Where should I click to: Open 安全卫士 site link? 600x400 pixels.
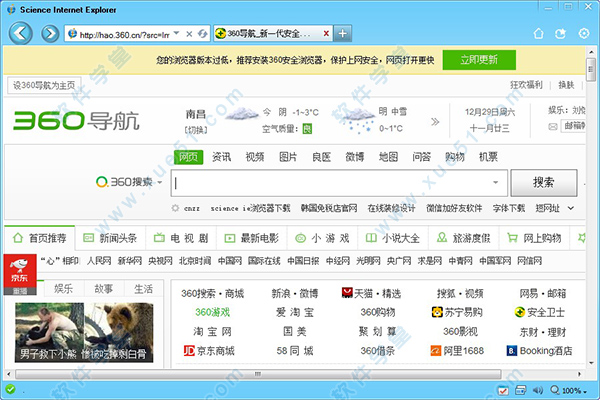pyautogui.click(x=540, y=312)
